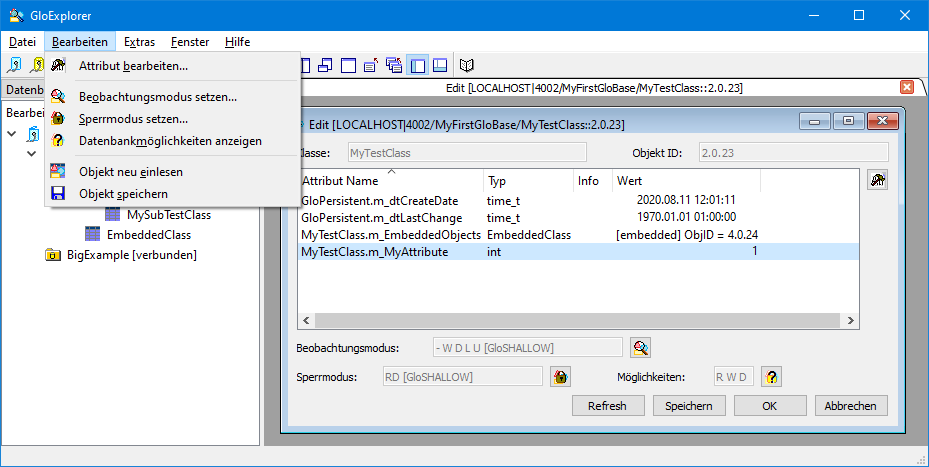Click the Abbrechen button
This screenshot has width=929, height=467.
coord(851,406)
